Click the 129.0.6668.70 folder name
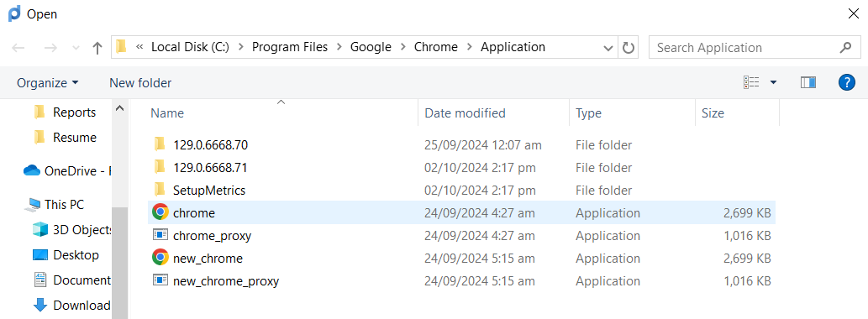This screenshot has height=319, width=868. click(210, 145)
